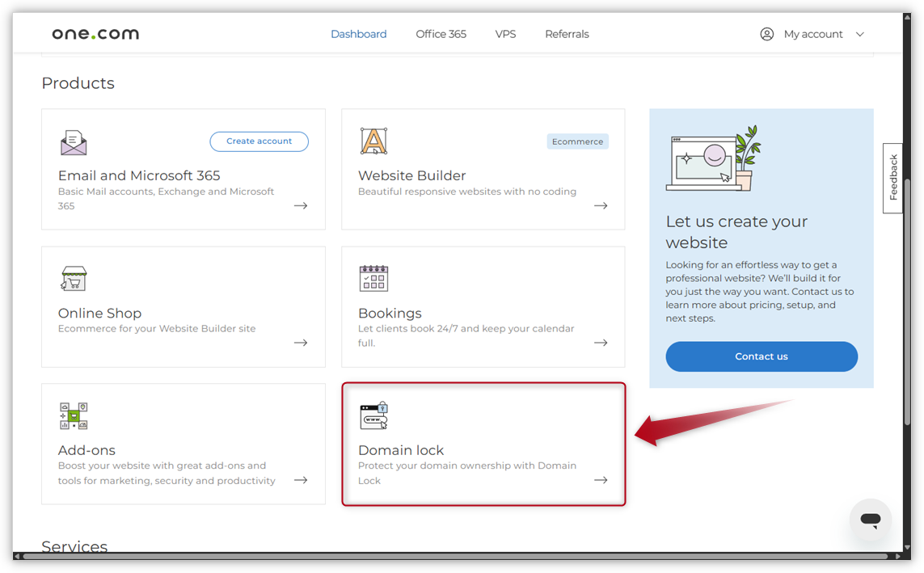
Task: Open the Email card forward arrow
Action: (x=301, y=205)
